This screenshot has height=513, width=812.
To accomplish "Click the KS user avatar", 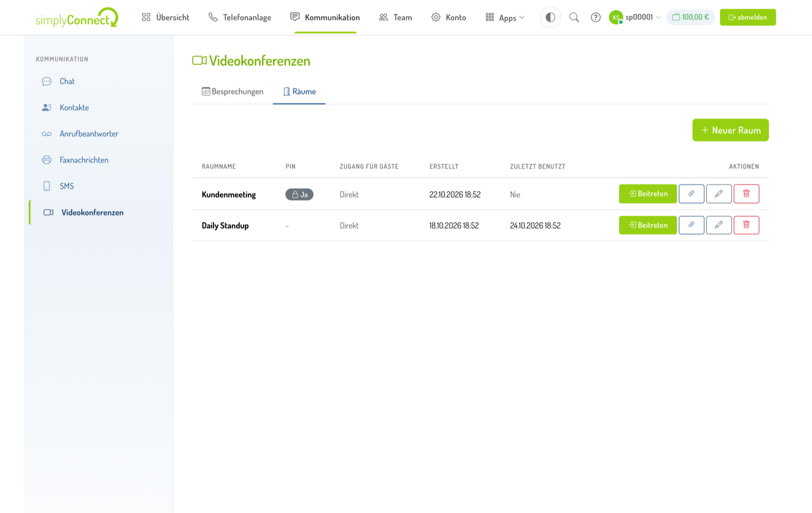I will (616, 17).
